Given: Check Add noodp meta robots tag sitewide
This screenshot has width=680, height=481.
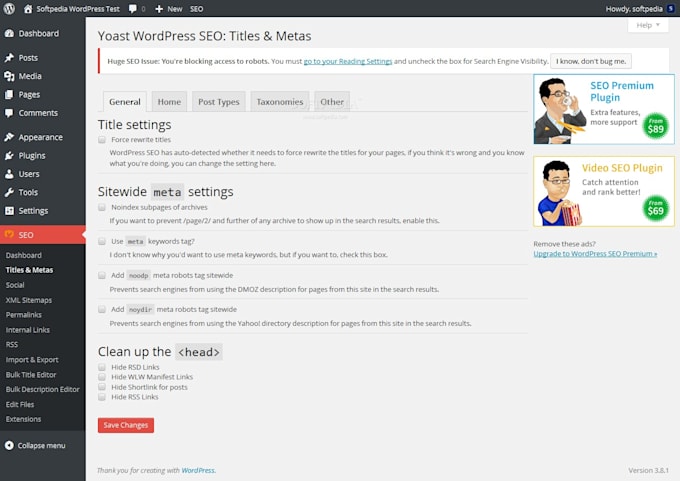Looking at the screenshot, I should tap(102, 275).
